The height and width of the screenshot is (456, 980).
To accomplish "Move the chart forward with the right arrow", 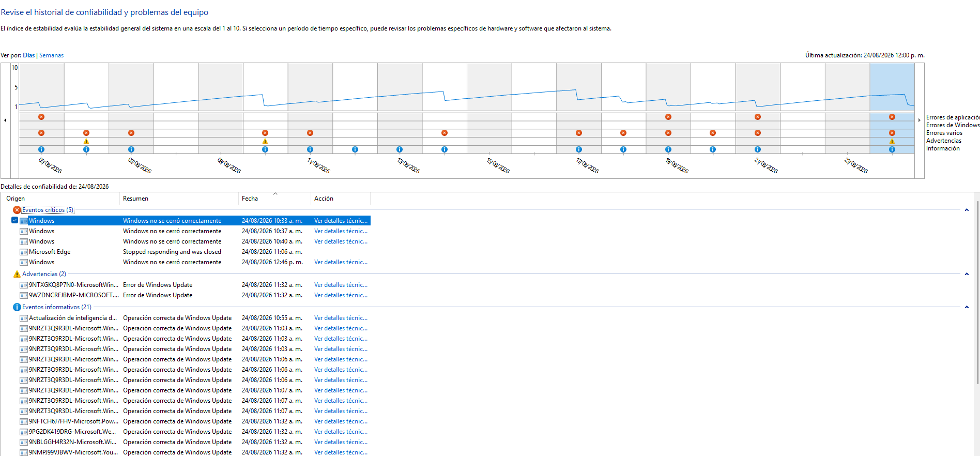I will [x=919, y=120].
